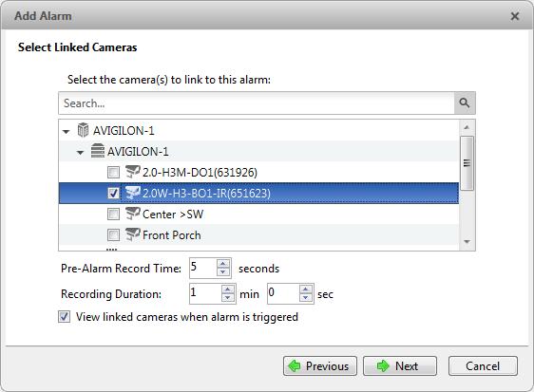Click the Center >SW camera icon

[132, 214]
